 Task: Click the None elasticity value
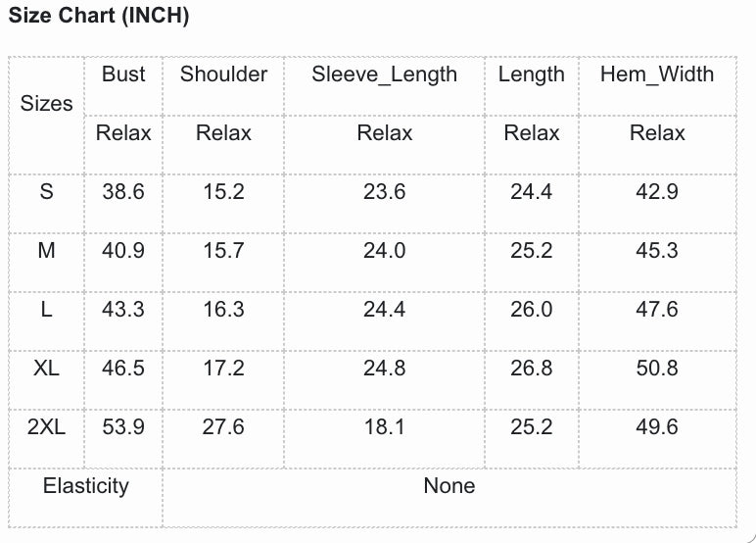coord(449,486)
